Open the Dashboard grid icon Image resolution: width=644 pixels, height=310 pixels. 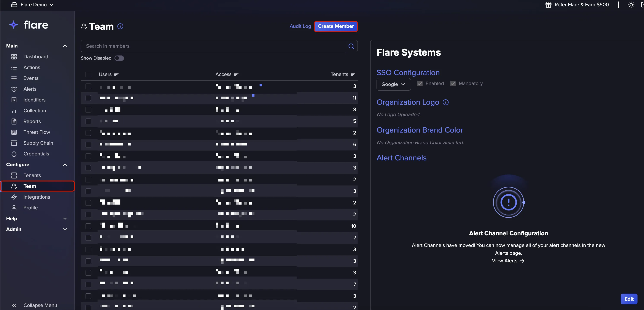(x=14, y=57)
